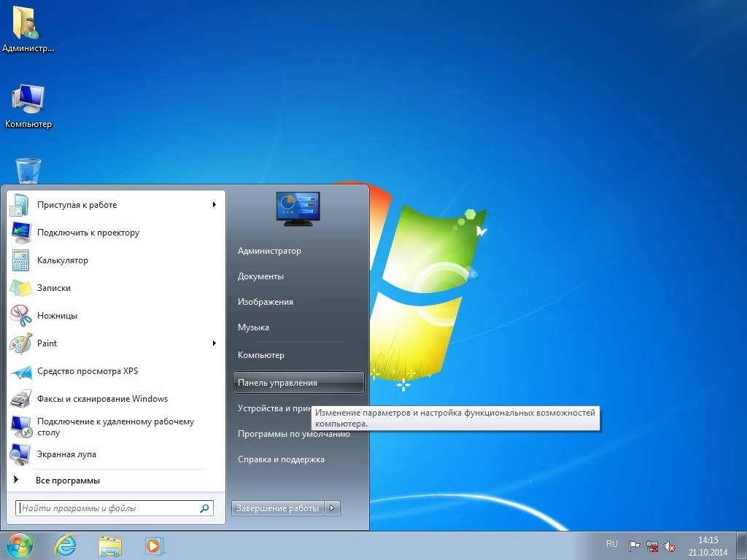Click the network status tray icon
This screenshot has width=747, height=560.
point(652,545)
